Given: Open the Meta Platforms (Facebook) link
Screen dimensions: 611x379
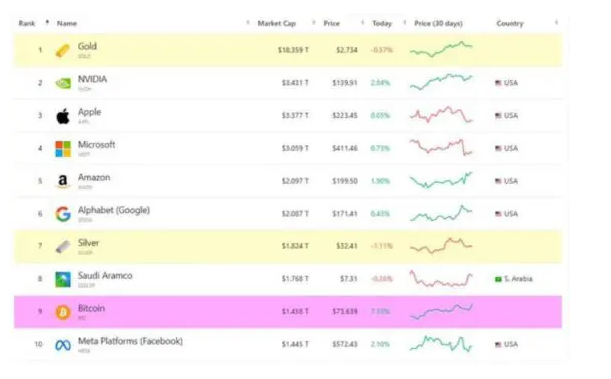Looking at the screenshot, I should pyautogui.click(x=130, y=341).
